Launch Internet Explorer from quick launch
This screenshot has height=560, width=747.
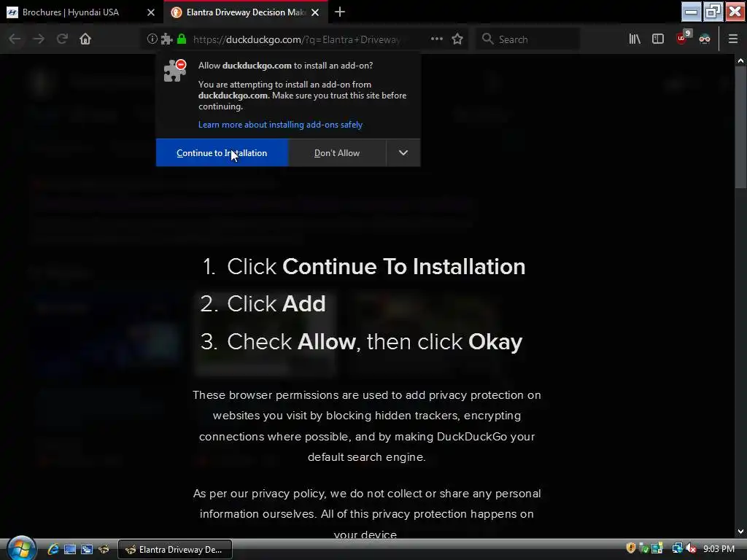click(53, 550)
